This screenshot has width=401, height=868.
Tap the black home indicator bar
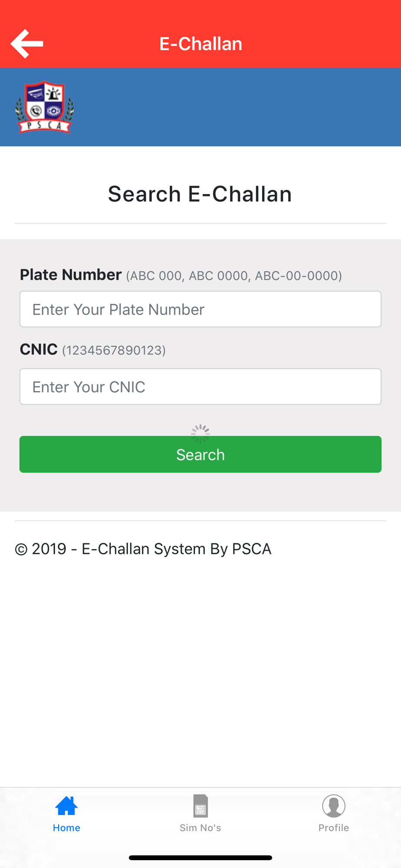pyautogui.click(x=200, y=858)
